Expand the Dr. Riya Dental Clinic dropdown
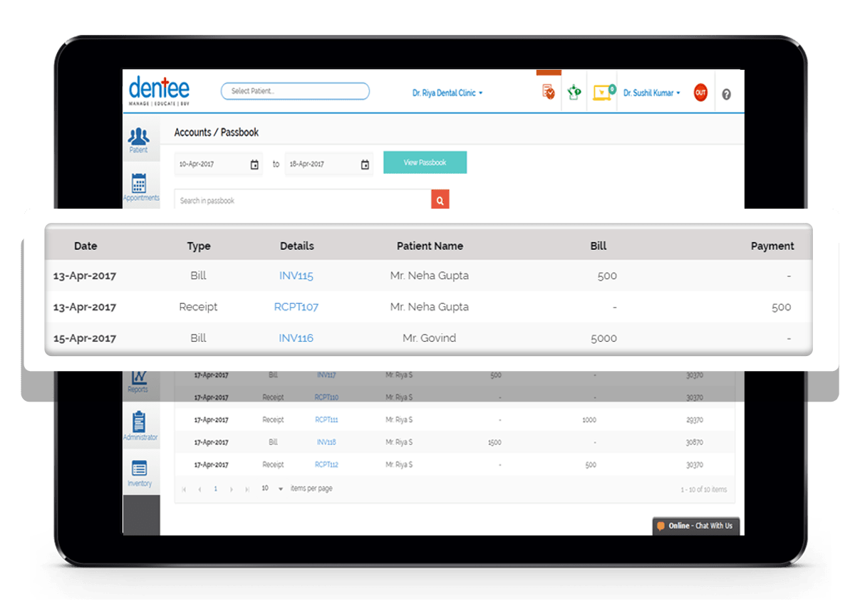 tap(447, 93)
